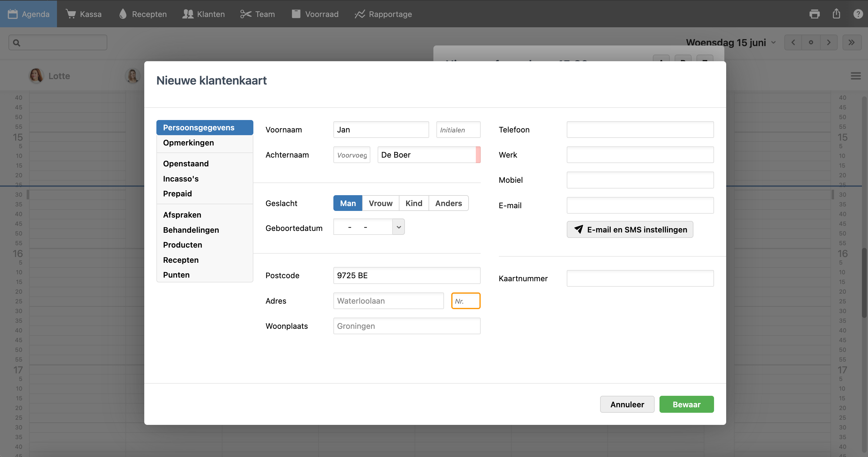The height and width of the screenshot is (457, 868).
Task: Open the Woensdag 15 juni date dropdown
Action: (730, 42)
